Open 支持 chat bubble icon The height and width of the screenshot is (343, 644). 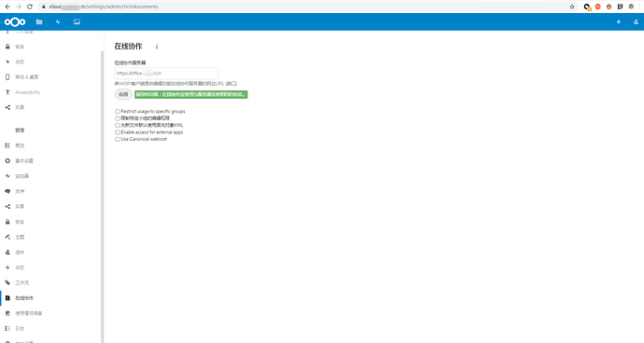coord(7,191)
